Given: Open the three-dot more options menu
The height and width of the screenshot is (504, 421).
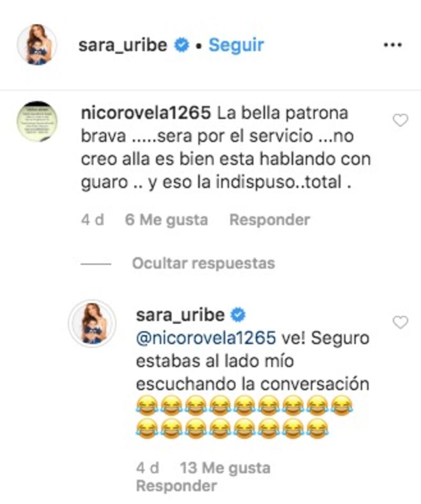Looking at the screenshot, I should pyautogui.click(x=393, y=45).
